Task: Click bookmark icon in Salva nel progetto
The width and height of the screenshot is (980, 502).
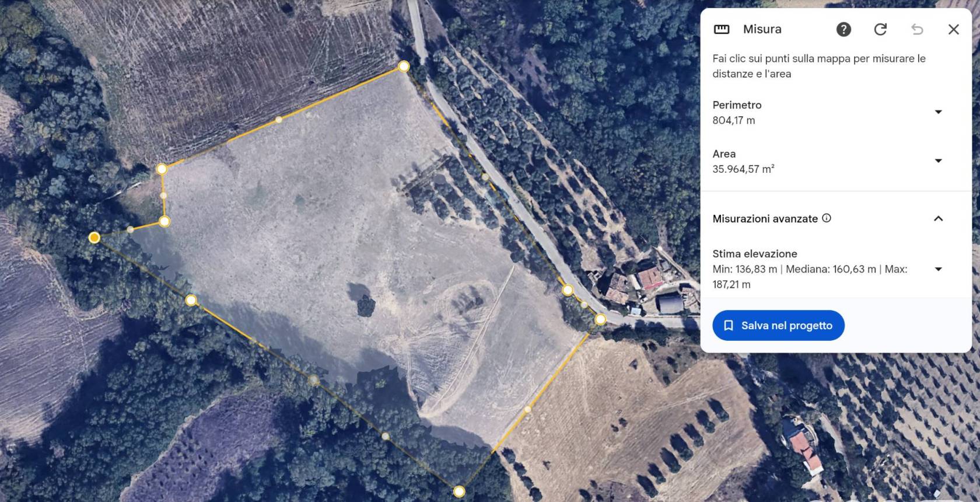Action: click(x=729, y=325)
